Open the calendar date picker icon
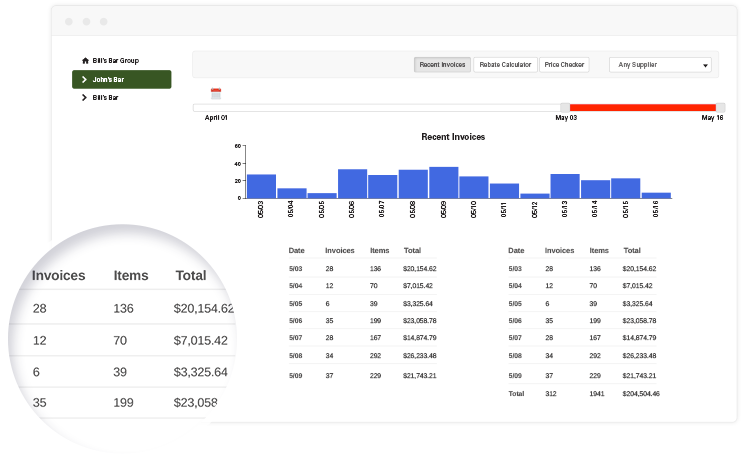The image size is (741, 461). pos(215,94)
